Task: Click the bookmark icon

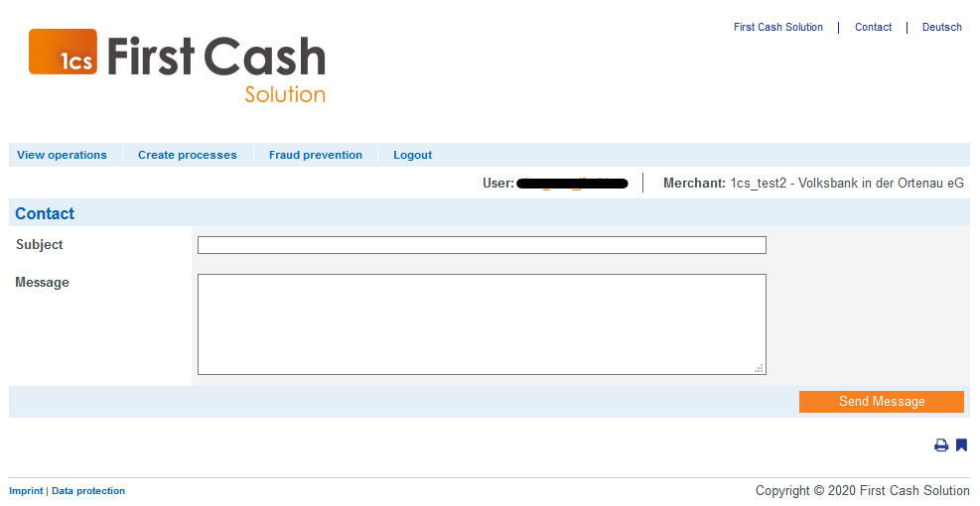Action: [962, 444]
